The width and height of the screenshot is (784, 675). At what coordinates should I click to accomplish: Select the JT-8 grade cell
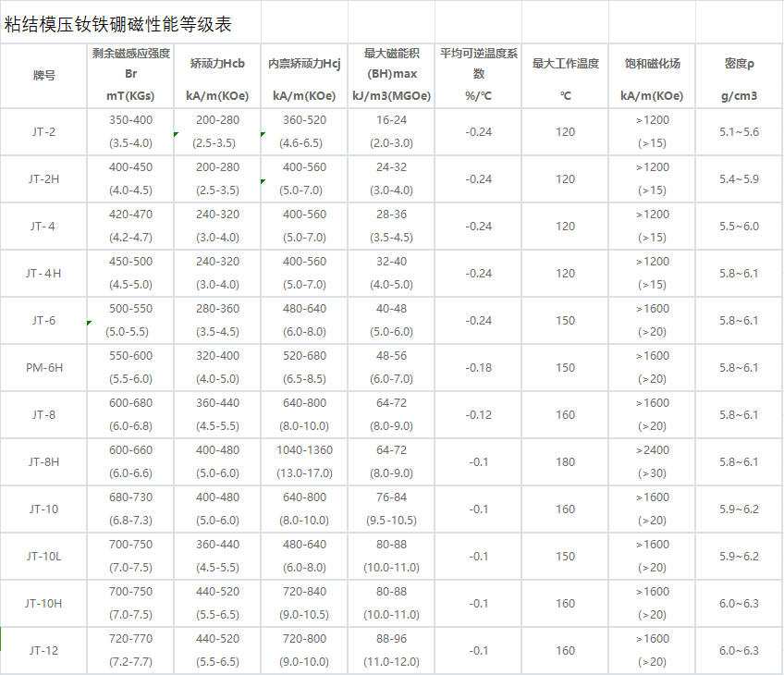[44, 415]
